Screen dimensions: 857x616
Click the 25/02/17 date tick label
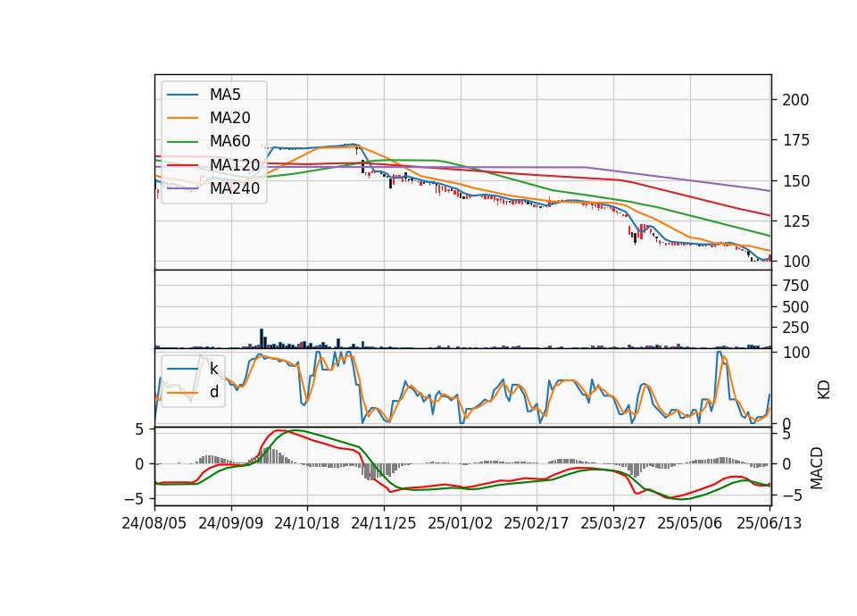(536, 523)
